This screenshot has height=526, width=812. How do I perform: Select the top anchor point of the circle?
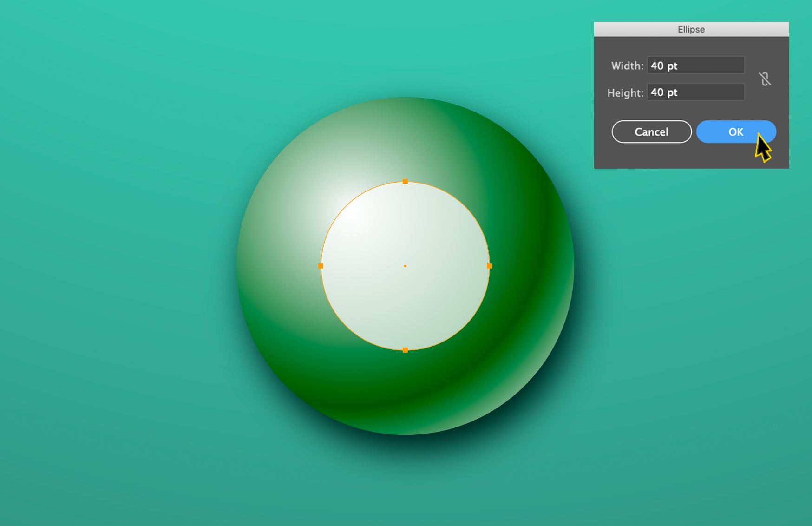(x=406, y=182)
